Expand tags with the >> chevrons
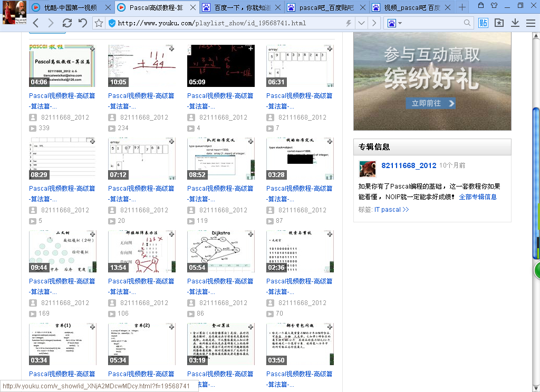This screenshot has height=392, width=540. coord(406,210)
